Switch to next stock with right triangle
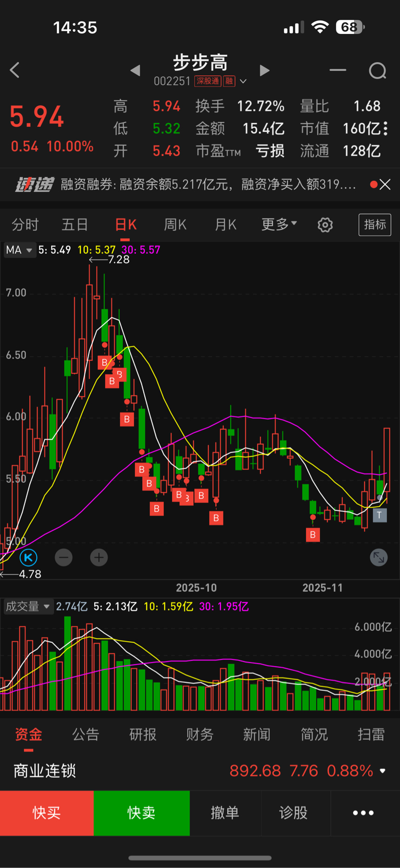This screenshot has height=868, width=400. click(x=265, y=70)
